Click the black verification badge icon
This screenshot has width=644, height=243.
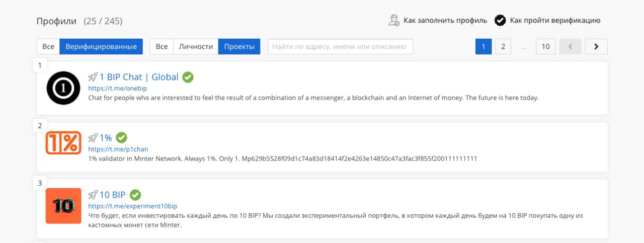[500, 21]
